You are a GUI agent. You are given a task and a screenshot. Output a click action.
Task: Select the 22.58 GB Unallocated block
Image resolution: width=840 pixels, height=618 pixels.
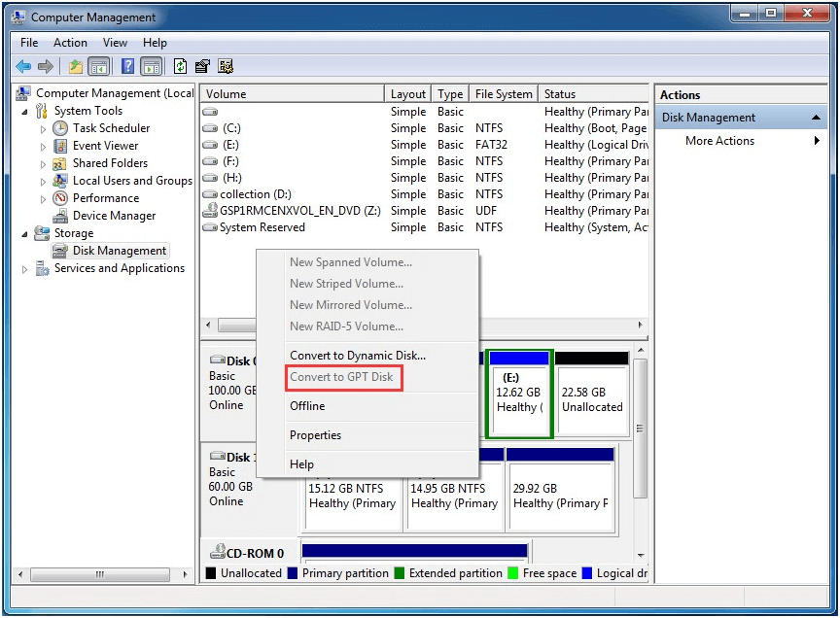592,394
